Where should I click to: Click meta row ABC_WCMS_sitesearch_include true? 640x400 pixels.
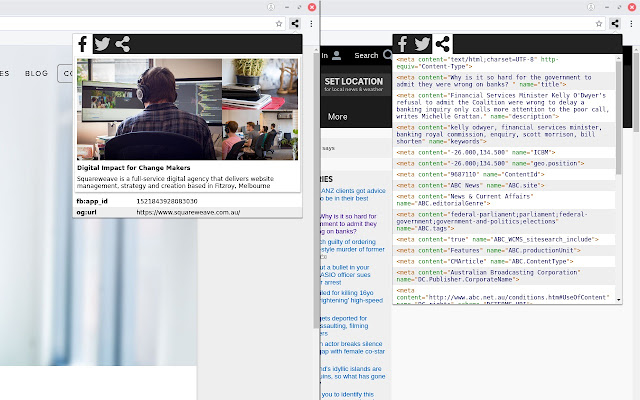pos(504,239)
